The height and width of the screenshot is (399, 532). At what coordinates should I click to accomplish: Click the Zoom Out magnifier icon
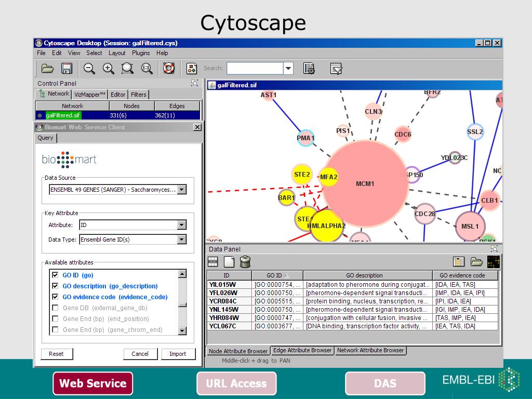[x=89, y=69]
